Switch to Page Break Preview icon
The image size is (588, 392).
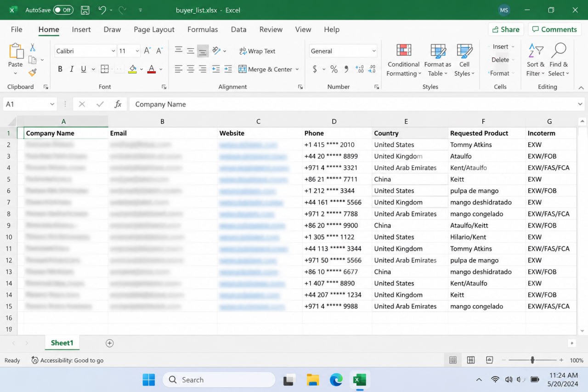coord(489,360)
